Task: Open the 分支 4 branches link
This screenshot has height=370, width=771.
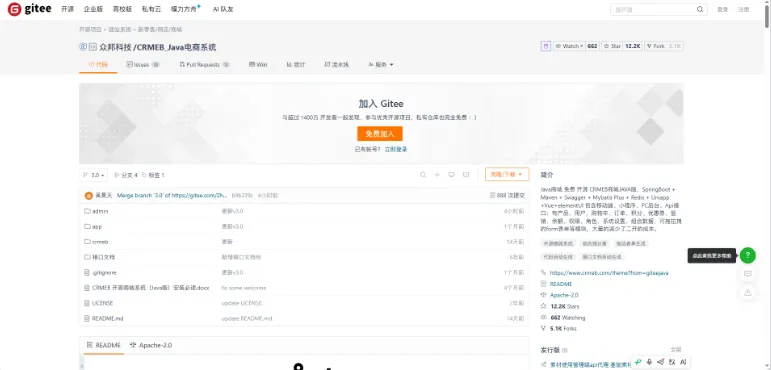Action: (x=126, y=175)
